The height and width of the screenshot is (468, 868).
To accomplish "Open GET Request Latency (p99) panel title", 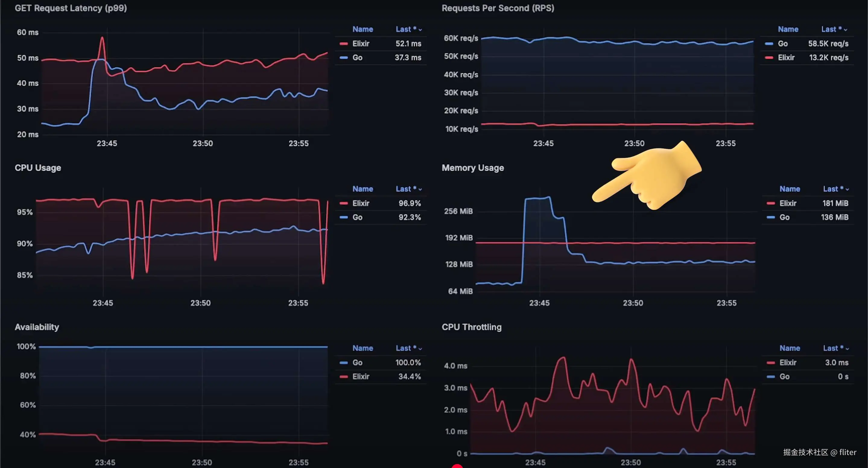I will click(x=71, y=8).
